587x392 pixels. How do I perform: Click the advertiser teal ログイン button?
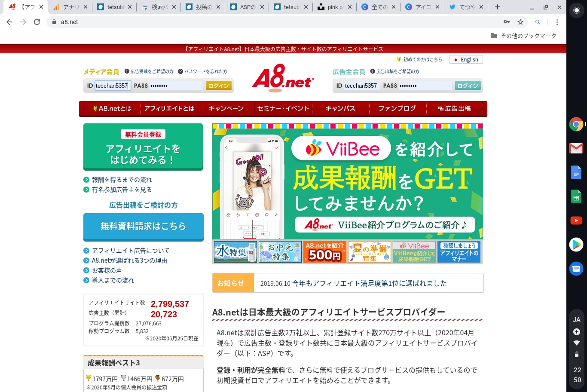pyautogui.click(x=468, y=86)
